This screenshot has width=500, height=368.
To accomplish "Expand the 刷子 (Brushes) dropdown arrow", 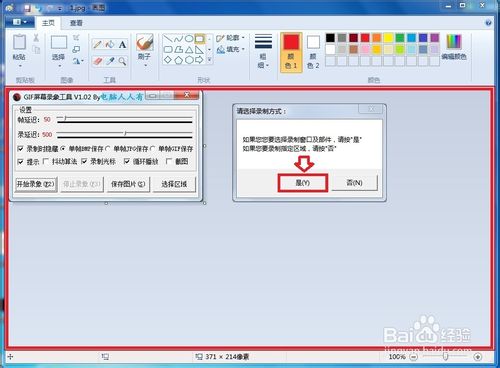I will click(x=145, y=65).
